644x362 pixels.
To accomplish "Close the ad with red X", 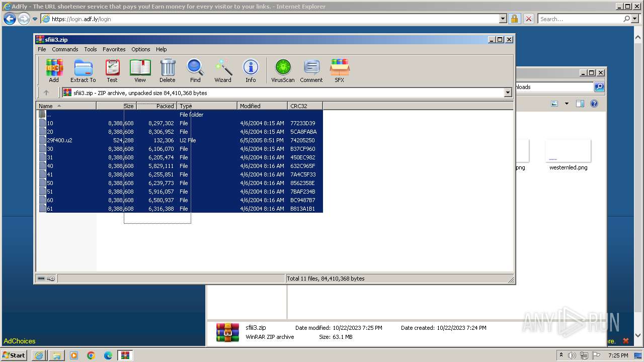I will 626,341.
